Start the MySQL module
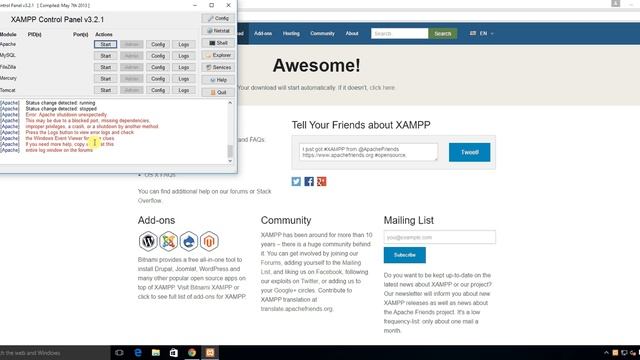 pos(105,56)
